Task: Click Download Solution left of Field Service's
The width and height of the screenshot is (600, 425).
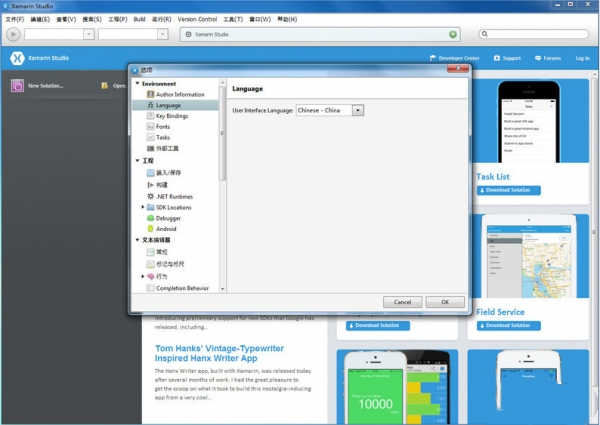Action: (378, 326)
